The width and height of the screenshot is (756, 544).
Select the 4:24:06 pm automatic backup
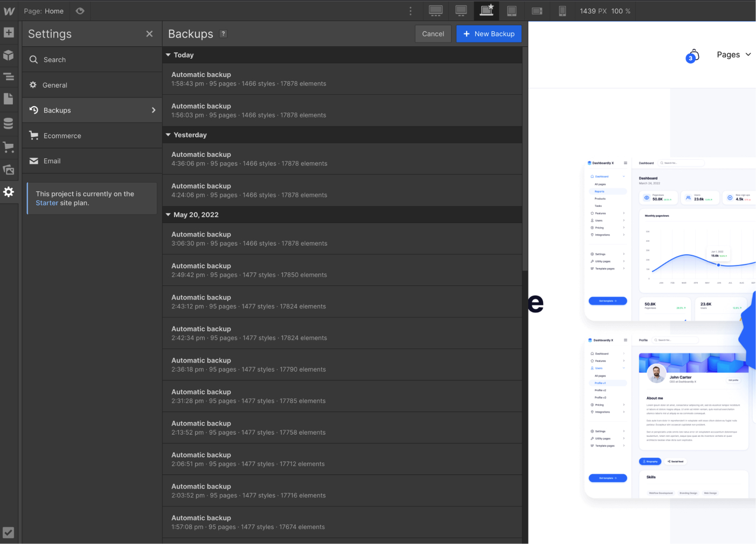tap(342, 191)
